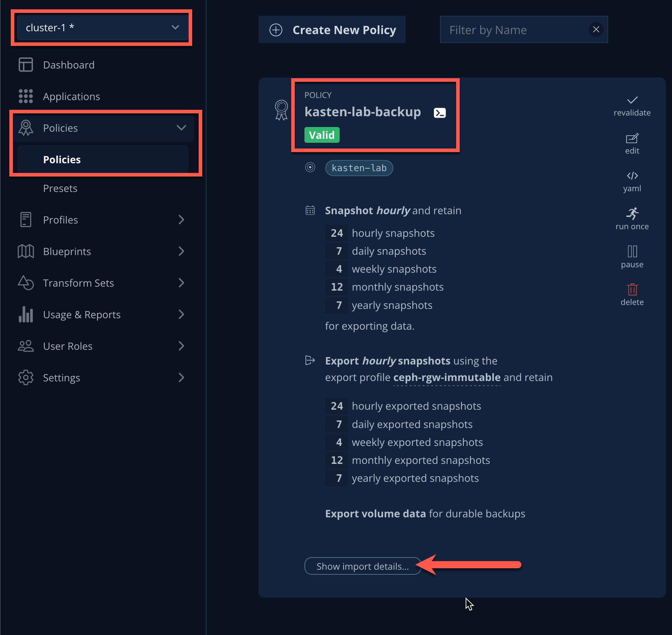Viewport: 672px width, 635px height.
Task: Open the Applications menu item
Action: point(71,97)
